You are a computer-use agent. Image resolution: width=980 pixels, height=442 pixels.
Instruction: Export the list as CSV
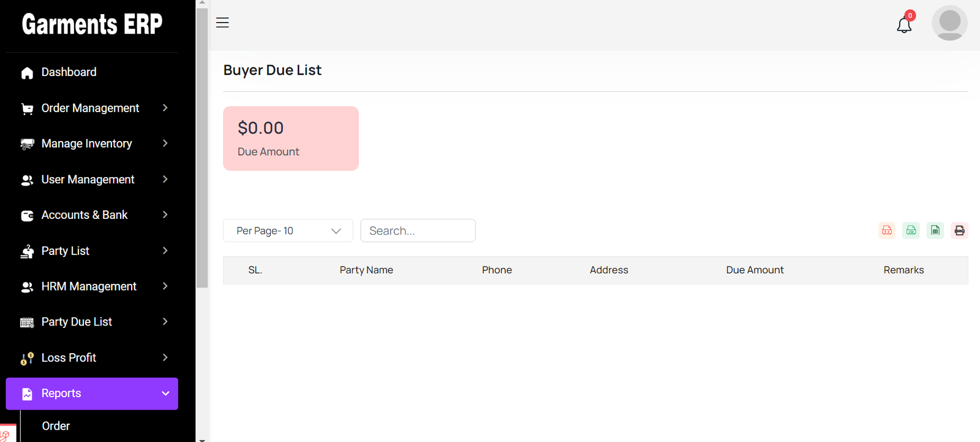(911, 231)
